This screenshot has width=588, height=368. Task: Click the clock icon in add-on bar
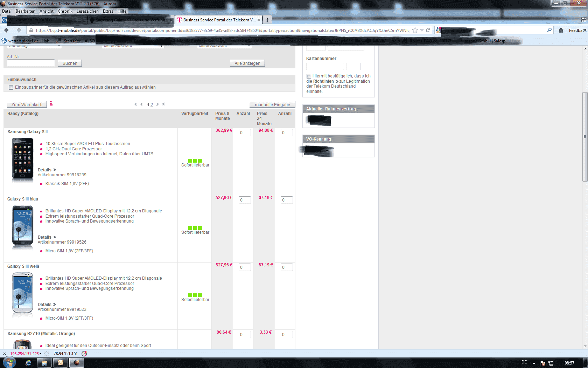click(84, 354)
